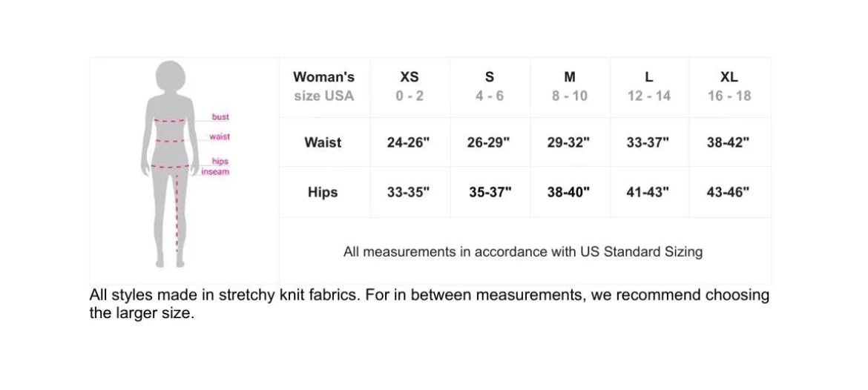
Task: Click the inseam label beside figure
Action: (x=215, y=172)
